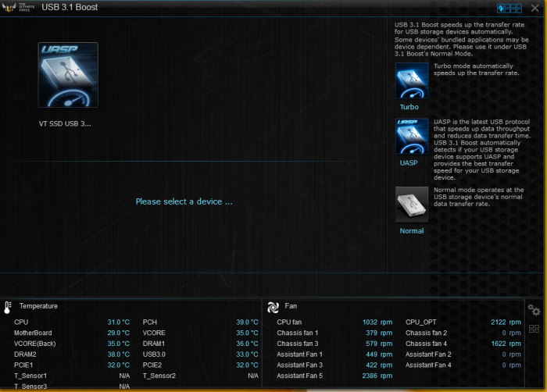Select the VT SSD USB device thumbnail
This screenshot has height=392, width=547.
[68, 75]
